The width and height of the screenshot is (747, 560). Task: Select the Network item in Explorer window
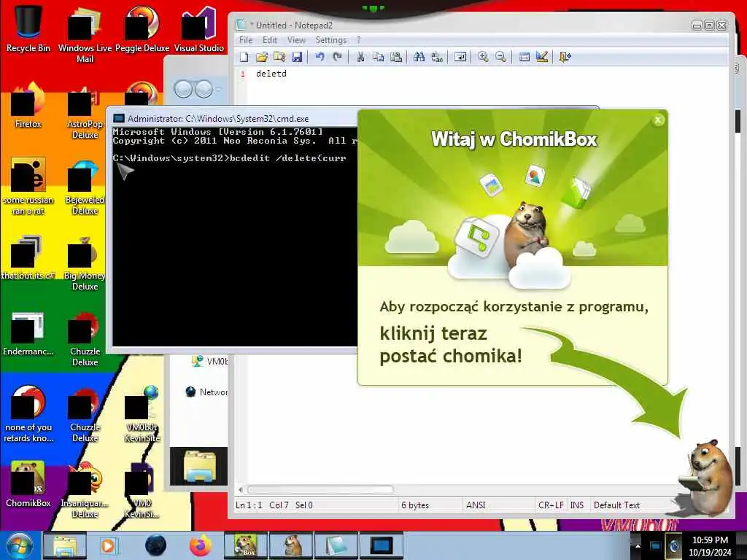coord(206,392)
